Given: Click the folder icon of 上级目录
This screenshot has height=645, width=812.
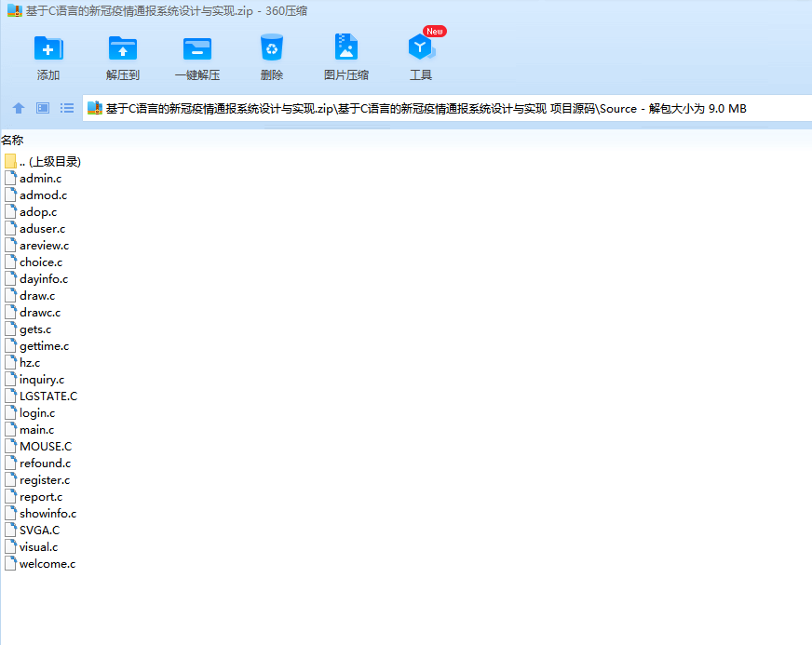Looking at the screenshot, I should (x=10, y=161).
